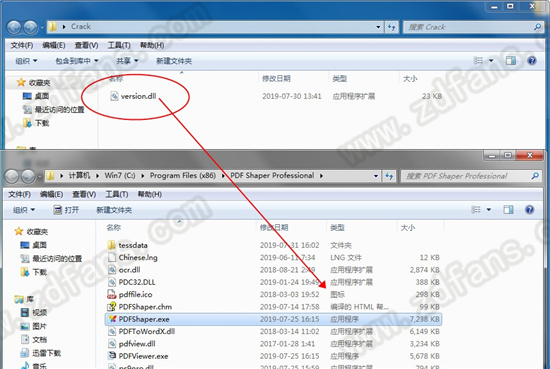Click the refresh button beside Crack address bar
This screenshot has height=369, width=550.
[391, 27]
